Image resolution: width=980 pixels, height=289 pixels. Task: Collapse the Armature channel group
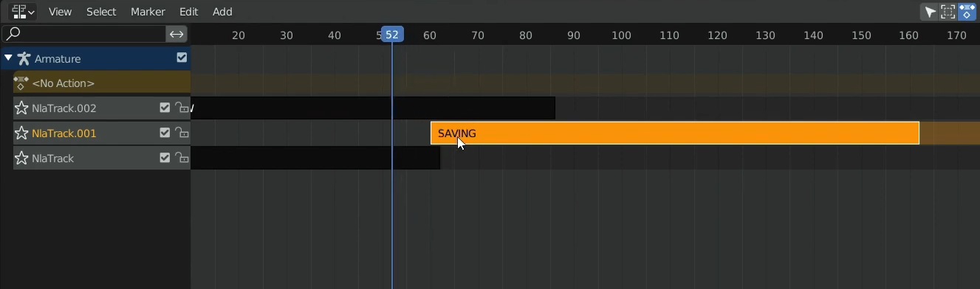pos(8,58)
